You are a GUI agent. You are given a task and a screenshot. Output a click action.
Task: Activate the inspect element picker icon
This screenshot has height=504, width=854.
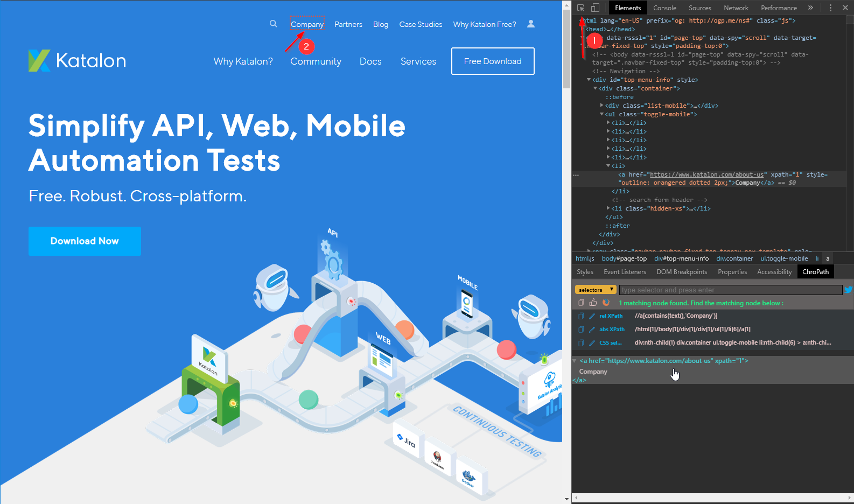pos(581,8)
